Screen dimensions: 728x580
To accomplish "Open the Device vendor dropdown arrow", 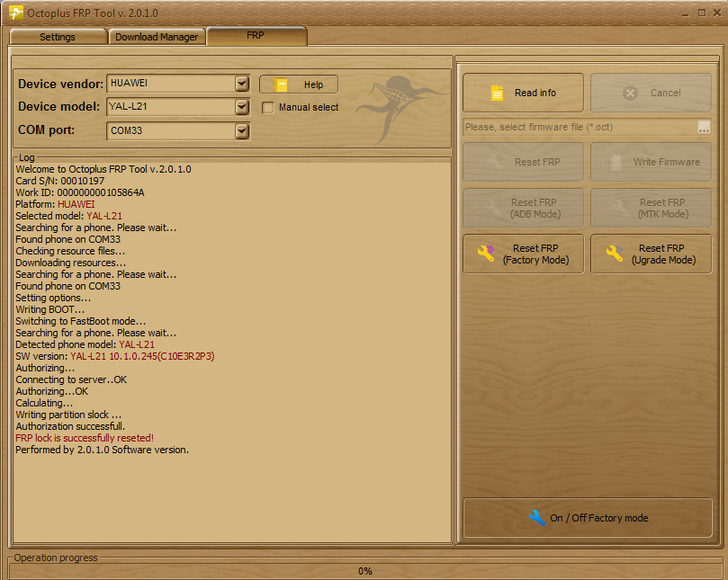I will (242, 84).
